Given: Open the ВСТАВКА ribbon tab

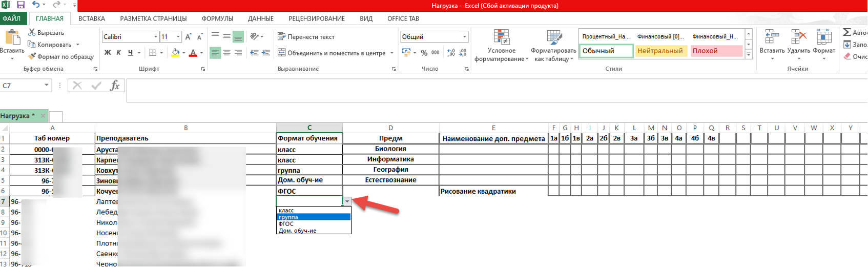Looking at the screenshot, I should (x=92, y=18).
